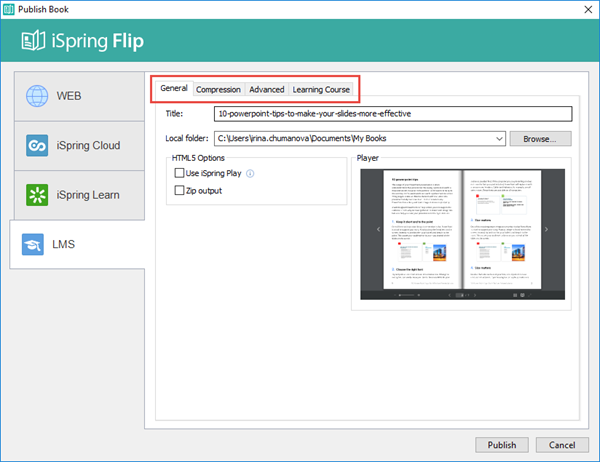This screenshot has height=462, width=600.
Task: Open the Advanced tab
Action: (267, 89)
